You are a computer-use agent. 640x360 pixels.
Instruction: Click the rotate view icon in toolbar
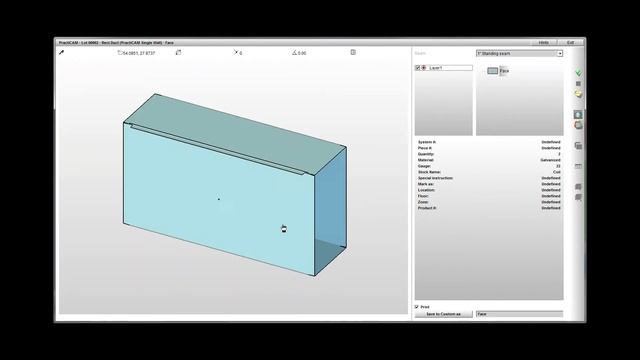[x=178, y=52]
